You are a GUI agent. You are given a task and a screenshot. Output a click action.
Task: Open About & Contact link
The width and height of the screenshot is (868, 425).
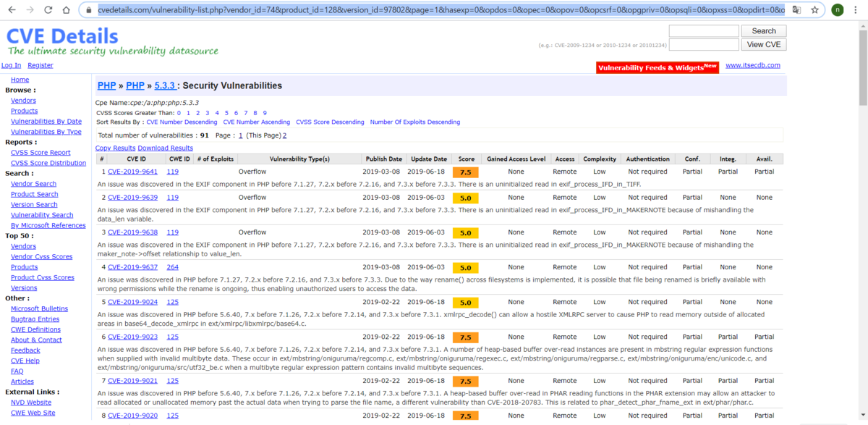(x=36, y=340)
